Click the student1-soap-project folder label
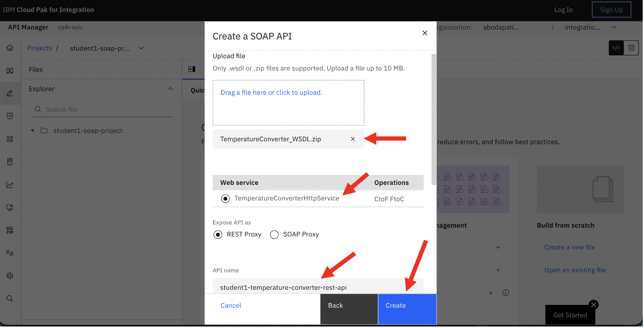 [88, 131]
